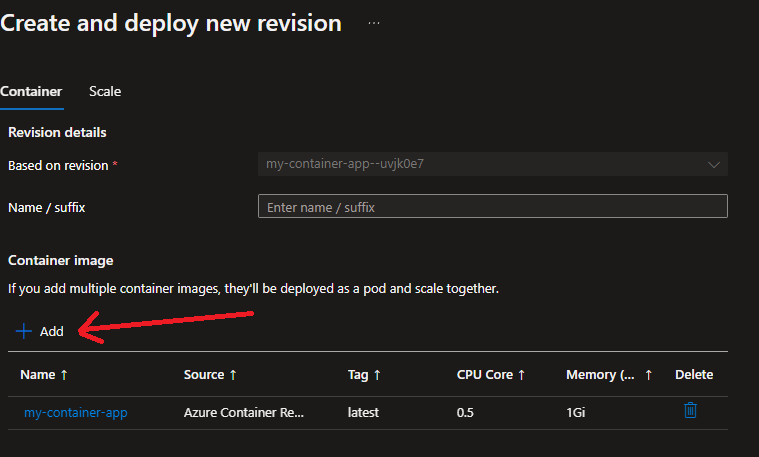Sort by Name using its arrow icon

point(65,375)
